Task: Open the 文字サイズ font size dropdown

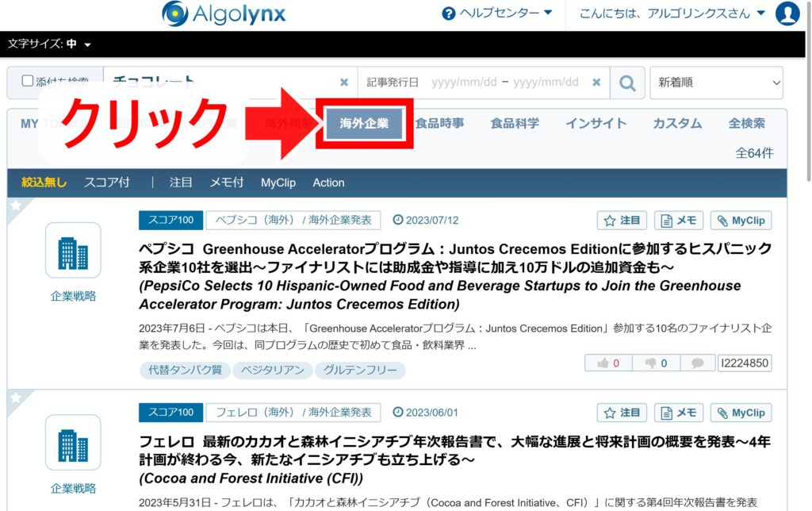Action: 49,44
